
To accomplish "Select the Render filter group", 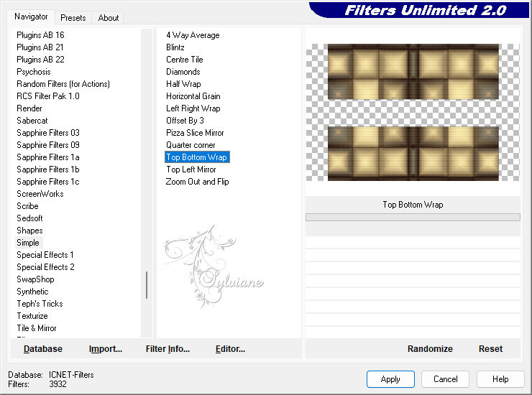I will tap(29, 108).
